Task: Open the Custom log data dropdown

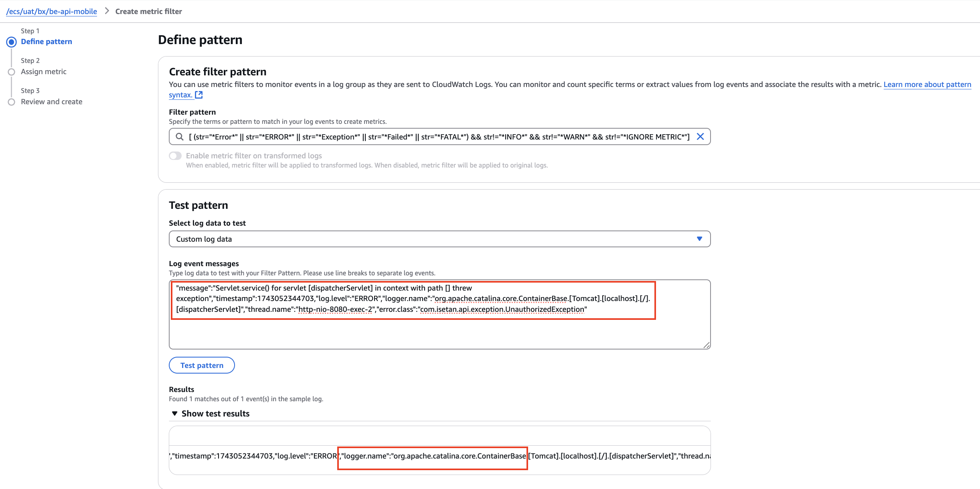Action: [439, 239]
